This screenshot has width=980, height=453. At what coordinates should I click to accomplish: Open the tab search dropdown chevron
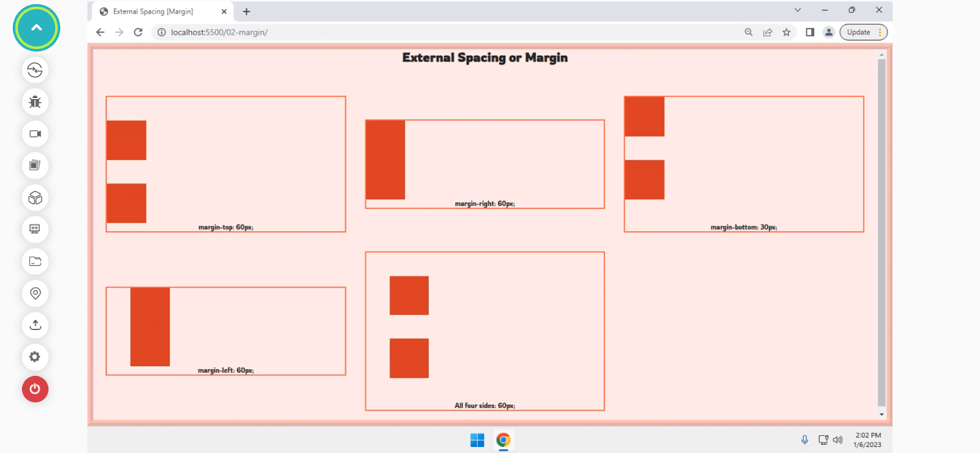point(797,10)
